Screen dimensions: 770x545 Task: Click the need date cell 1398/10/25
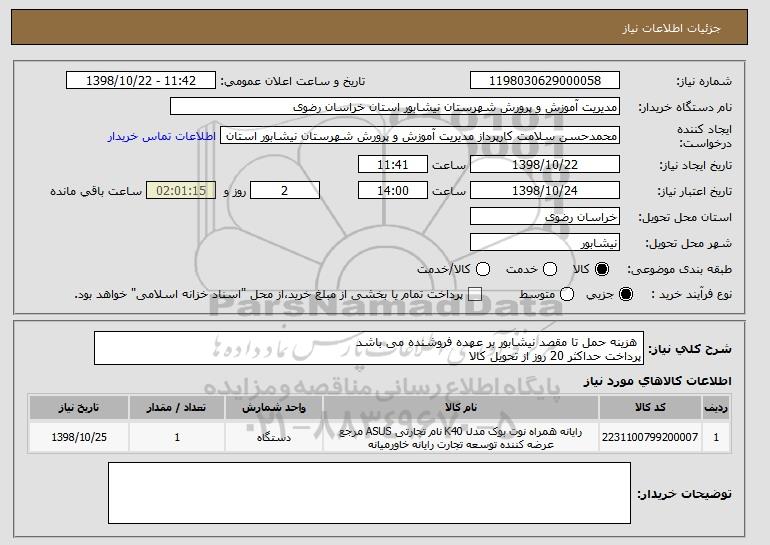pos(79,437)
